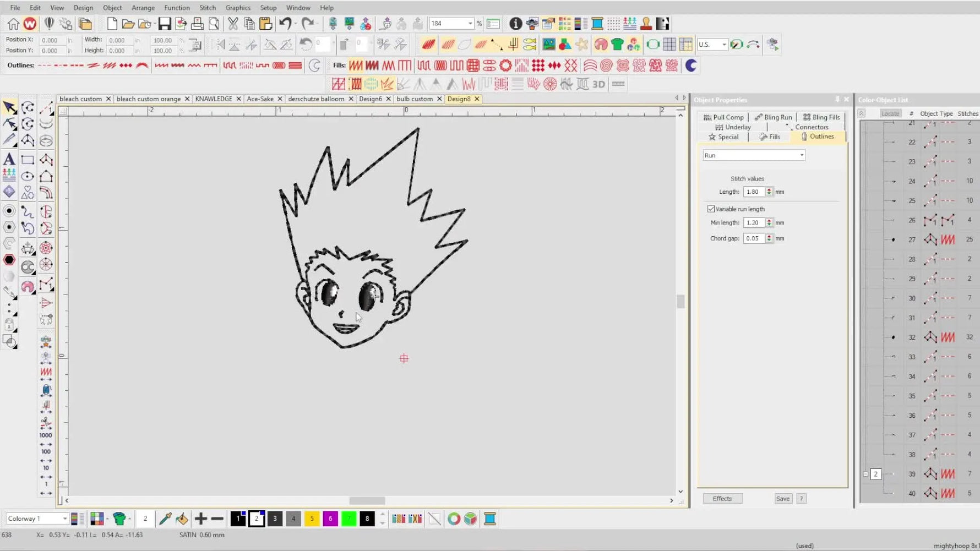Click the clipboard Paste icon
This screenshot has height=551, width=980.
265,24
